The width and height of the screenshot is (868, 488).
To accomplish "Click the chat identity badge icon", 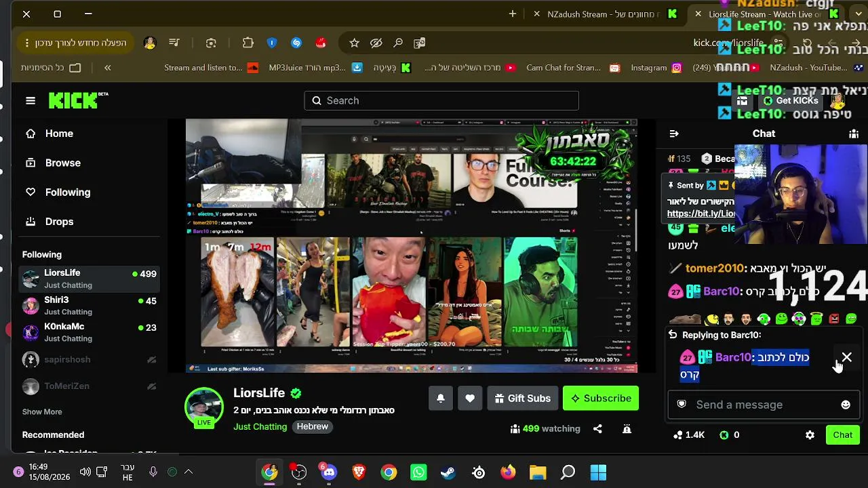I will click(682, 405).
